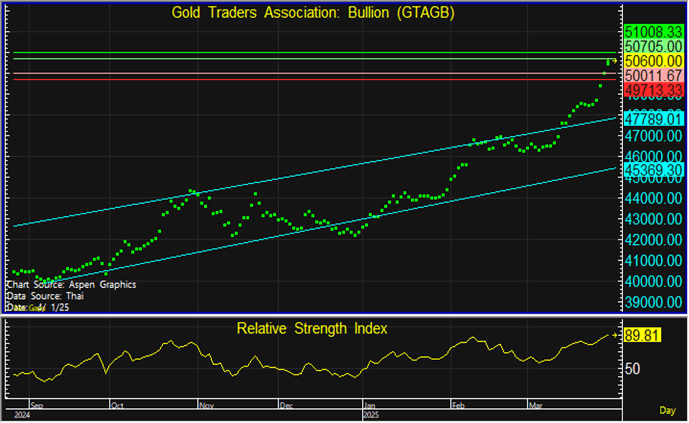Click the Oct marker on time axis
The width and height of the screenshot is (689, 423).
(x=116, y=406)
